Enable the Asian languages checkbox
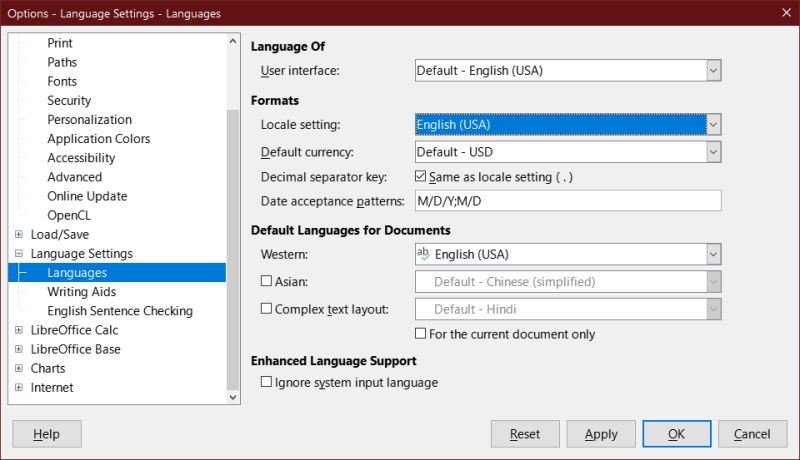Viewport: 800px width, 460px height. 266,281
